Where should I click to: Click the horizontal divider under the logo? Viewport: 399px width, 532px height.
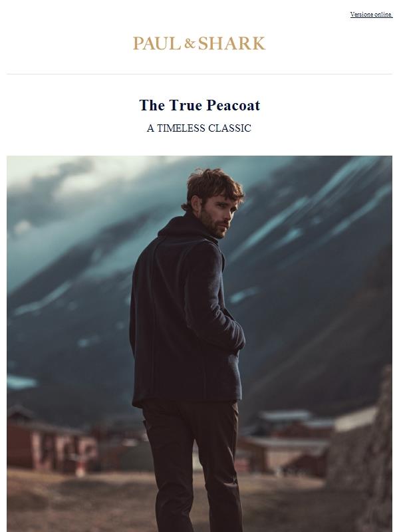coord(199,74)
